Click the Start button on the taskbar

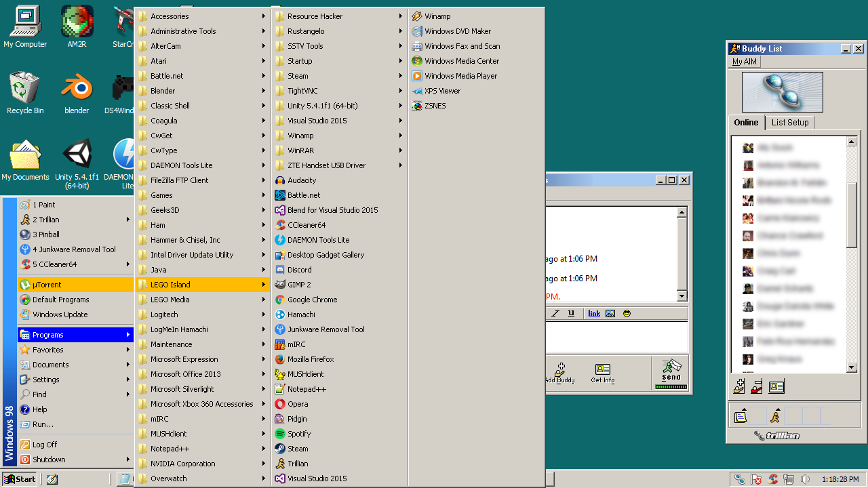pos(19,479)
